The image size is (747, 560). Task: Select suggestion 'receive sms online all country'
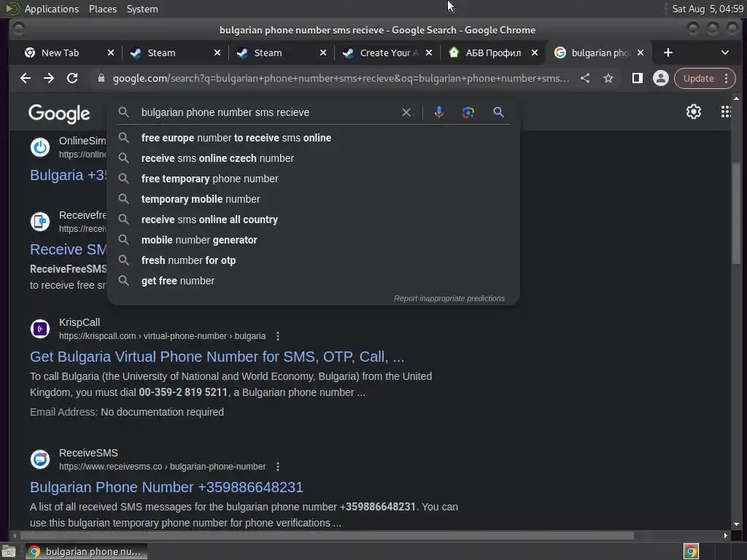[x=314, y=219]
